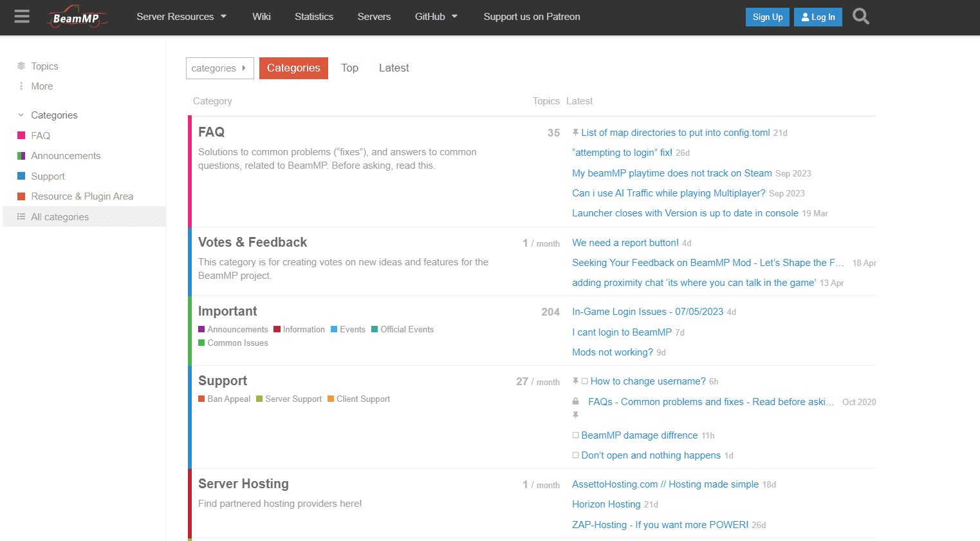Click pin icon before How to change username
Screen dimensions: 980x541
(575, 381)
